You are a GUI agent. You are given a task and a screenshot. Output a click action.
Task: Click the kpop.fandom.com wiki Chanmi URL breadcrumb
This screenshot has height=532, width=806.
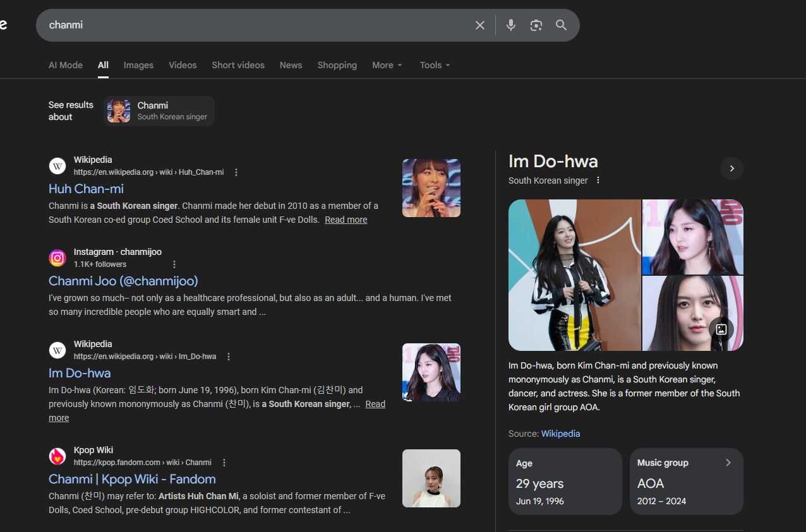[x=142, y=463]
